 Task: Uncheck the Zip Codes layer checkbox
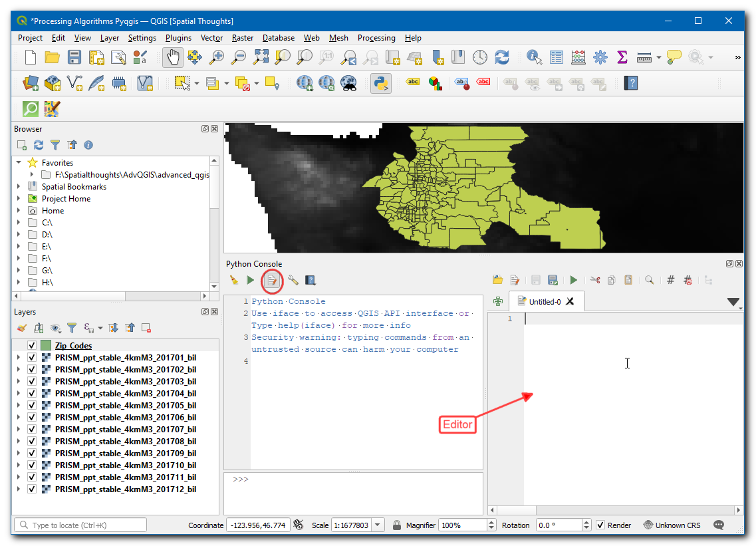32,346
